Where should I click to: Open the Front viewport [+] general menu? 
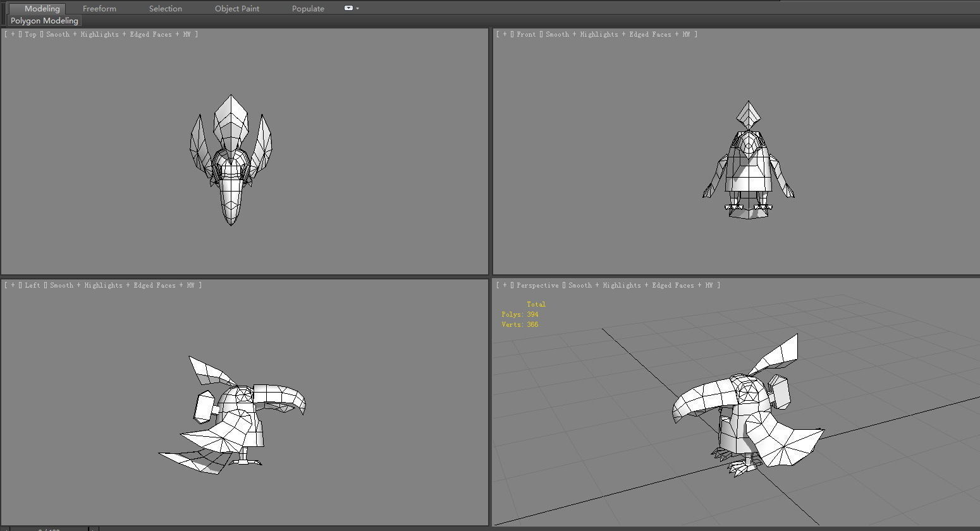[x=505, y=34]
